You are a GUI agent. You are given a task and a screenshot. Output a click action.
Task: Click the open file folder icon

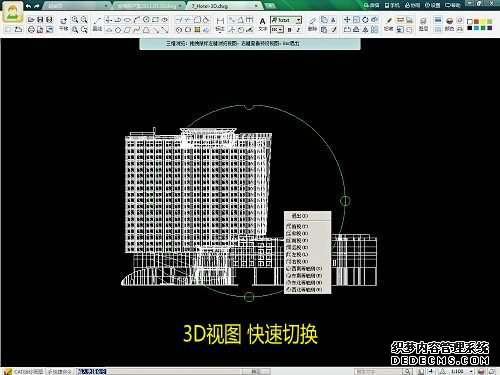coord(31,20)
